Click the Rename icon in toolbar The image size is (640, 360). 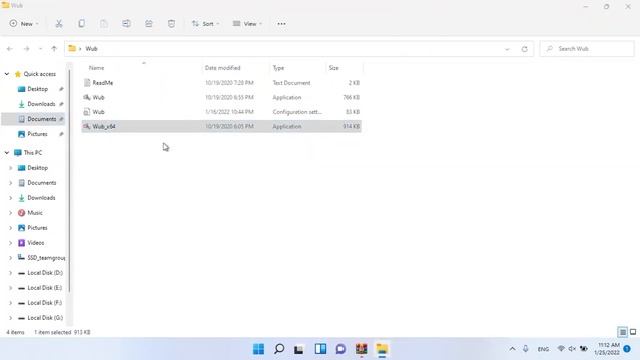[x=127, y=24]
